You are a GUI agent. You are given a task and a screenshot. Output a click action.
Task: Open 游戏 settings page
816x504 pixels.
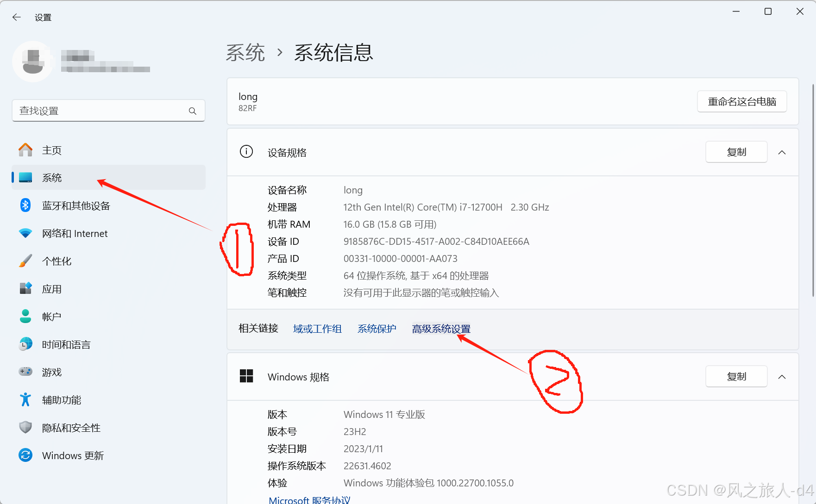pos(108,372)
